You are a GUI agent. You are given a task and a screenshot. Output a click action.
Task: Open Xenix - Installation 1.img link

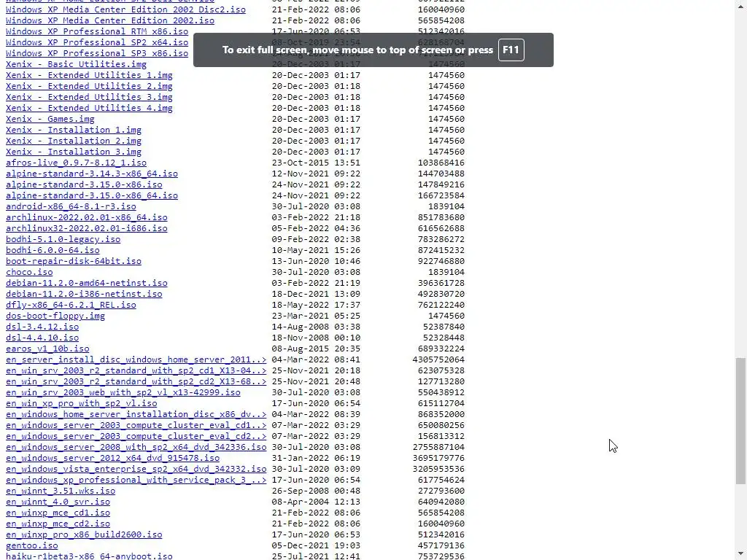point(74,130)
